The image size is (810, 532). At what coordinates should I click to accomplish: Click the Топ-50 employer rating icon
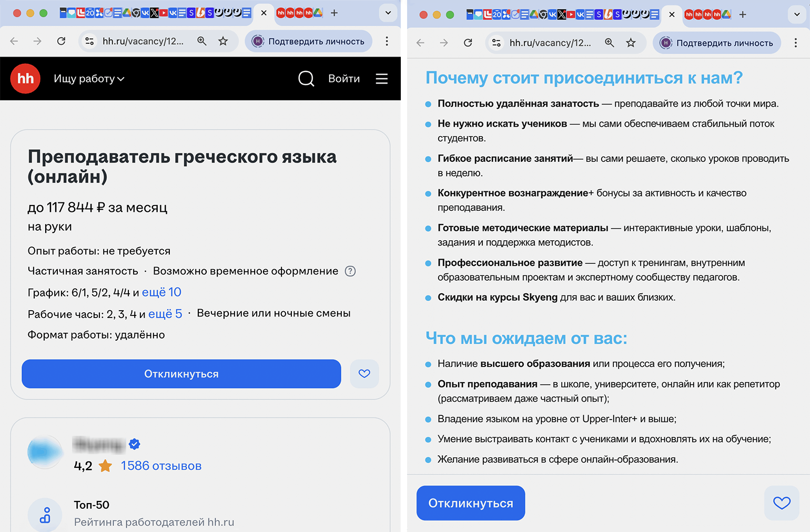tap(45, 515)
